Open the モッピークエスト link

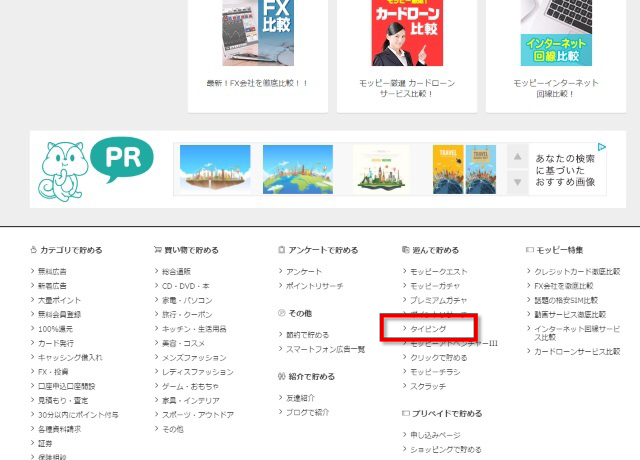coord(439,272)
